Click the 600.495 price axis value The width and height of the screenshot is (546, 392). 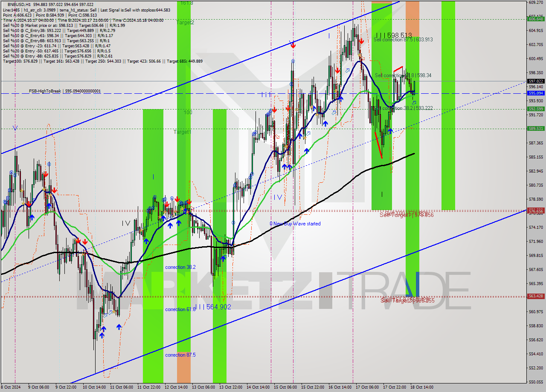pos(536,59)
